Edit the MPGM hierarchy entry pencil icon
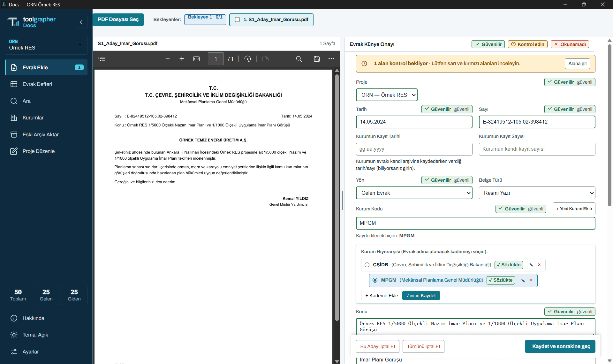Viewport: 613px width, 364px height. coord(523,280)
